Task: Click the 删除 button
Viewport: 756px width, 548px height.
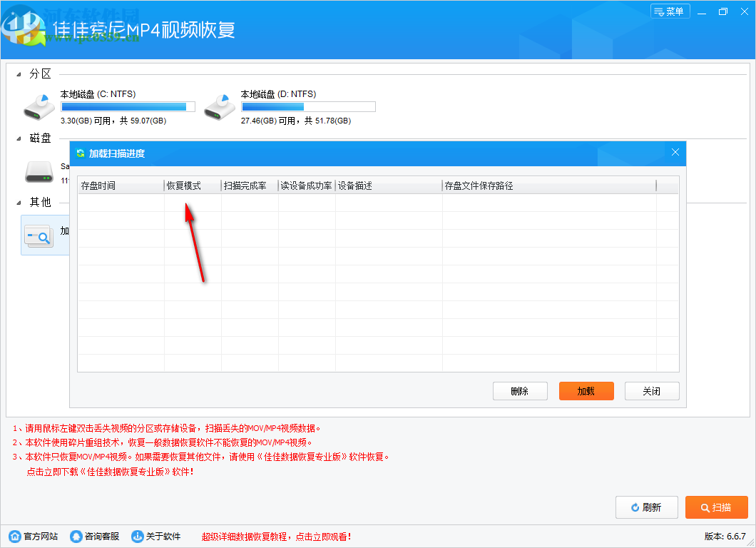Action: [520, 391]
